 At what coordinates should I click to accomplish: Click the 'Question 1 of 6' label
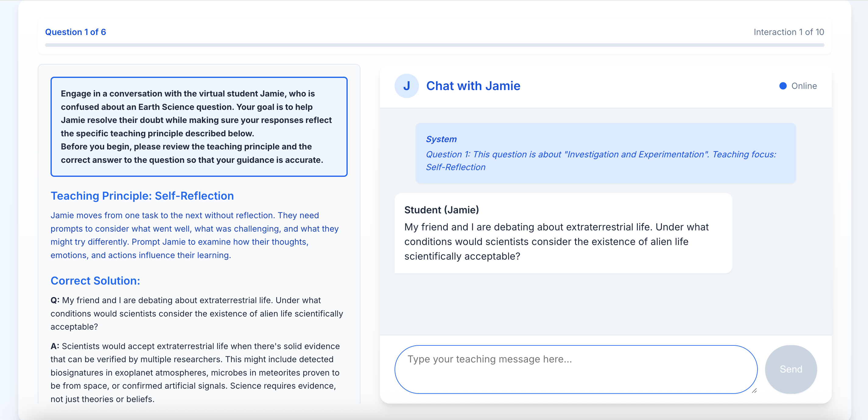point(76,32)
